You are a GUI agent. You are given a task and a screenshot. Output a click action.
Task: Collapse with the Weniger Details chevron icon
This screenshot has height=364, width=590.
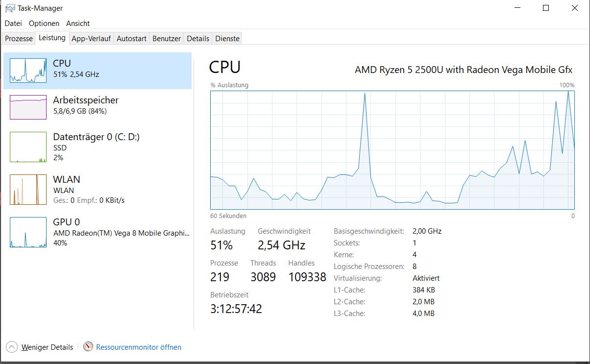coord(12,347)
